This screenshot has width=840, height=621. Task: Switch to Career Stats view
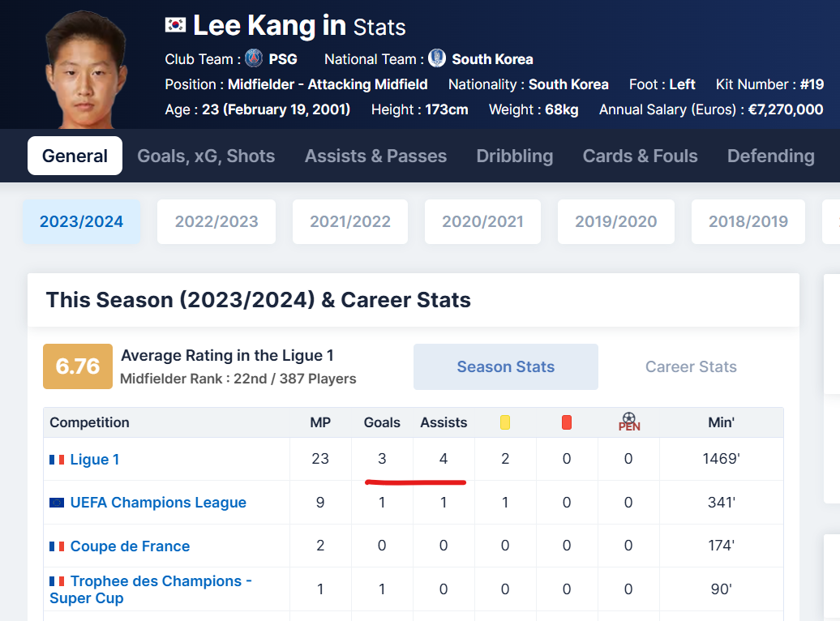click(x=691, y=366)
